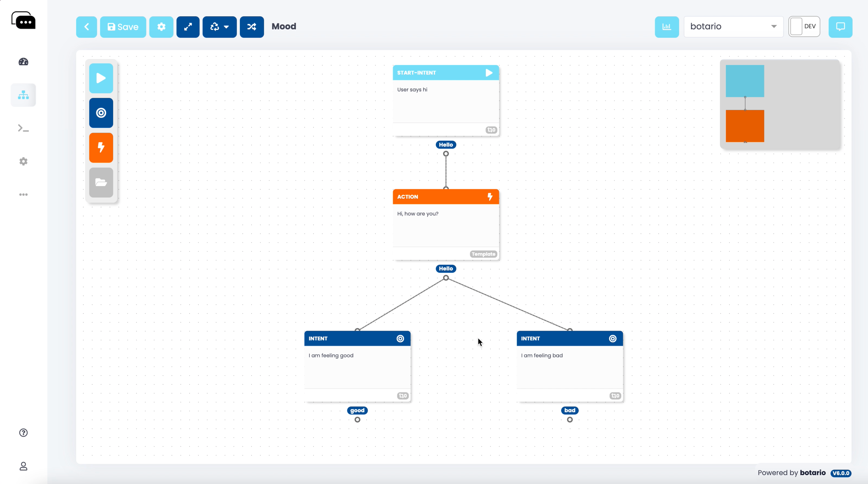Go back with the left chevron button

pos(86,27)
